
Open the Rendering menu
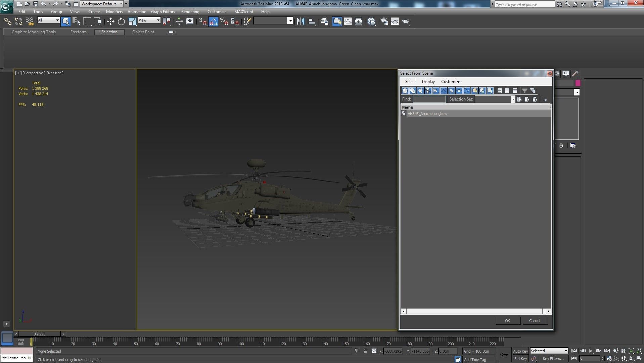tap(190, 12)
